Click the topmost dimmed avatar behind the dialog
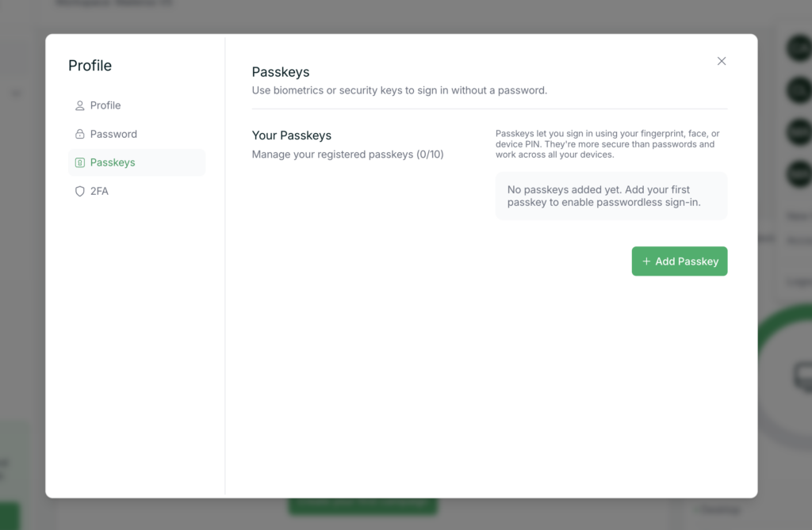Screen dimensions: 812x530 [x=797, y=48]
